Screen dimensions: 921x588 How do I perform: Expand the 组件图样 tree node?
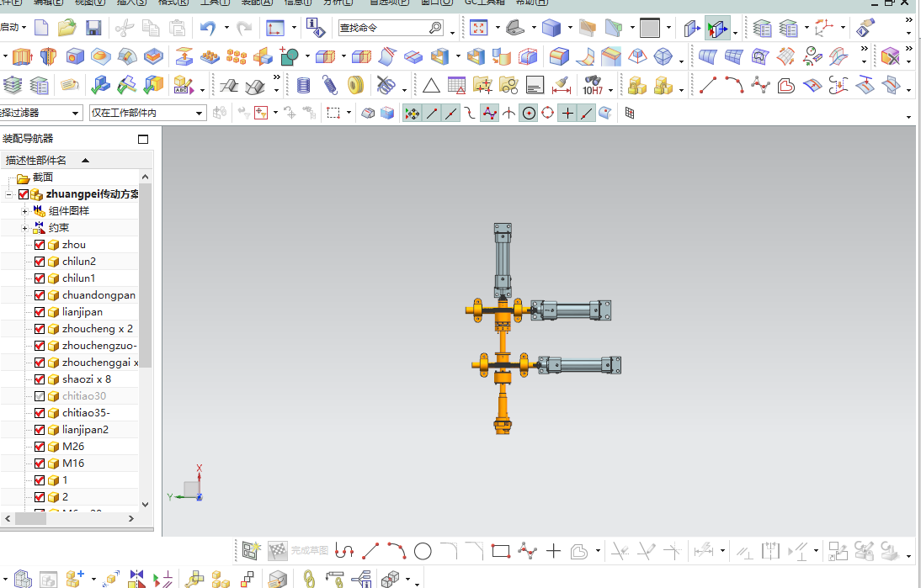[25, 211]
